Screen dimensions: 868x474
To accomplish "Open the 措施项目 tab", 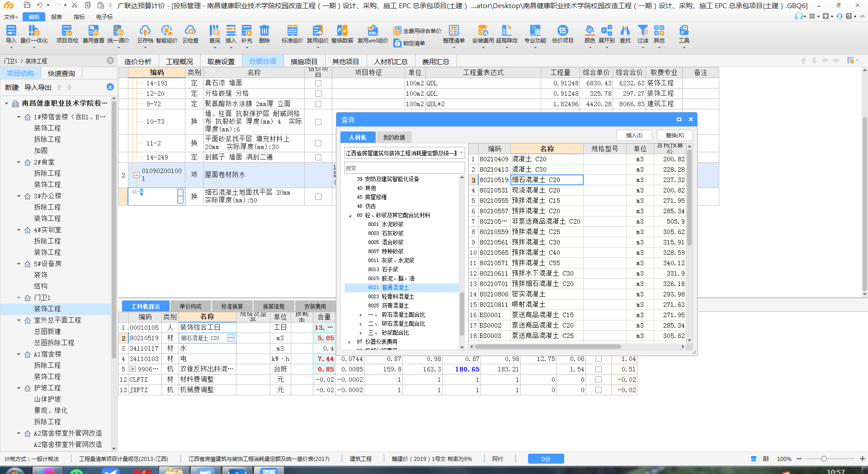I will coord(304,61).
